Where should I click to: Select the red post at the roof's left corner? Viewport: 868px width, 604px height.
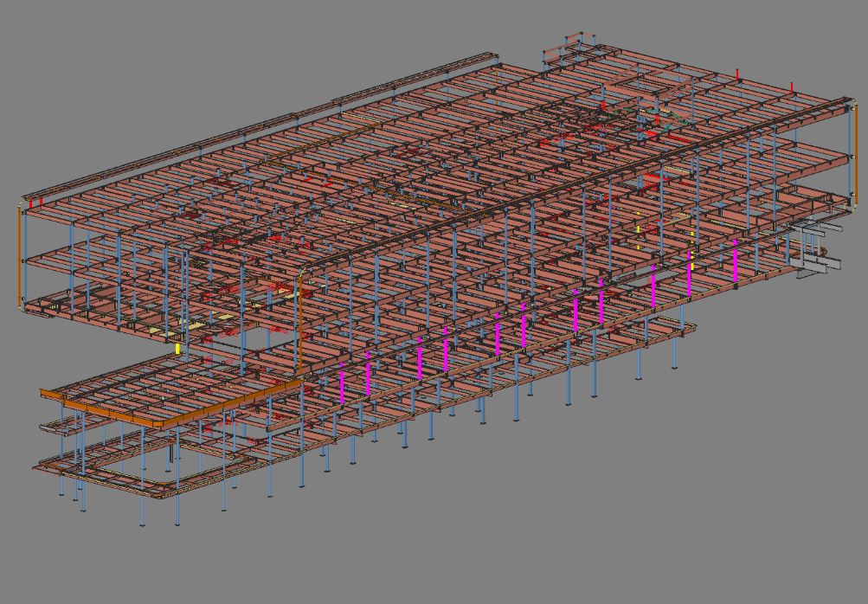click(32, 203)
